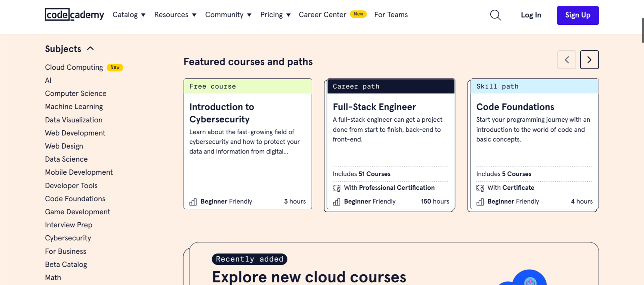Click certificate icon on Code Foundations card
This screenshot has height=285, width=644.
click(480, 188)
